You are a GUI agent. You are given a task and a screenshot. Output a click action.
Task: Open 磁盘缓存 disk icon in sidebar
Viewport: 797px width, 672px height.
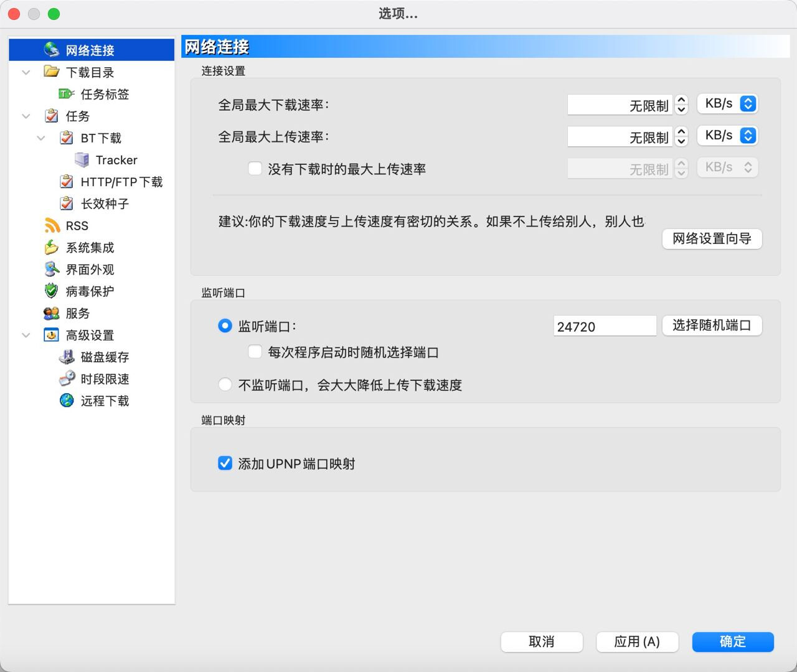coord(67,357)
